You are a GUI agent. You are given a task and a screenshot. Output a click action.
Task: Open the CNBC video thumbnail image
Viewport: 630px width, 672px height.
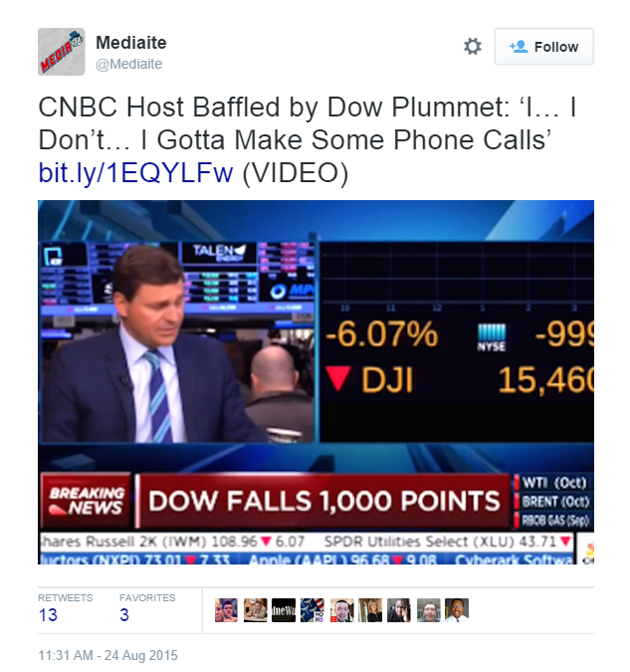coord(315,382)
